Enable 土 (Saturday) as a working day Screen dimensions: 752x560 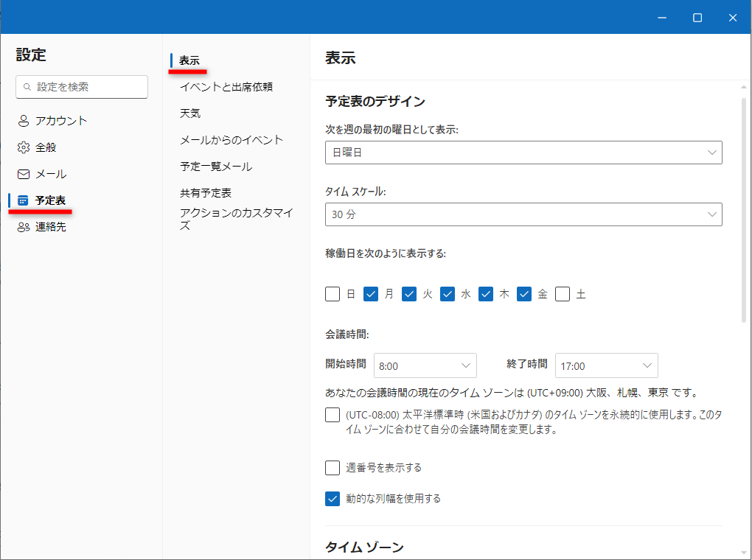562,293
